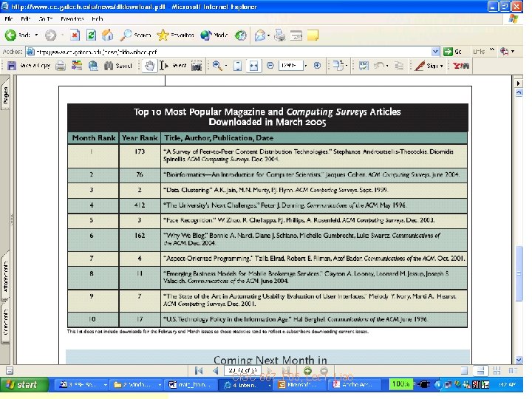Switch to the Adobe Acrobat taskbar item

[353, 384]
